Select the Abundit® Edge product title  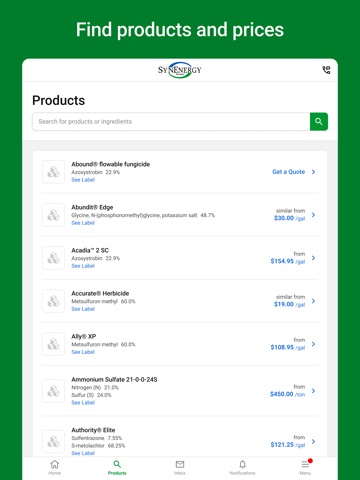tap(92, 207)
